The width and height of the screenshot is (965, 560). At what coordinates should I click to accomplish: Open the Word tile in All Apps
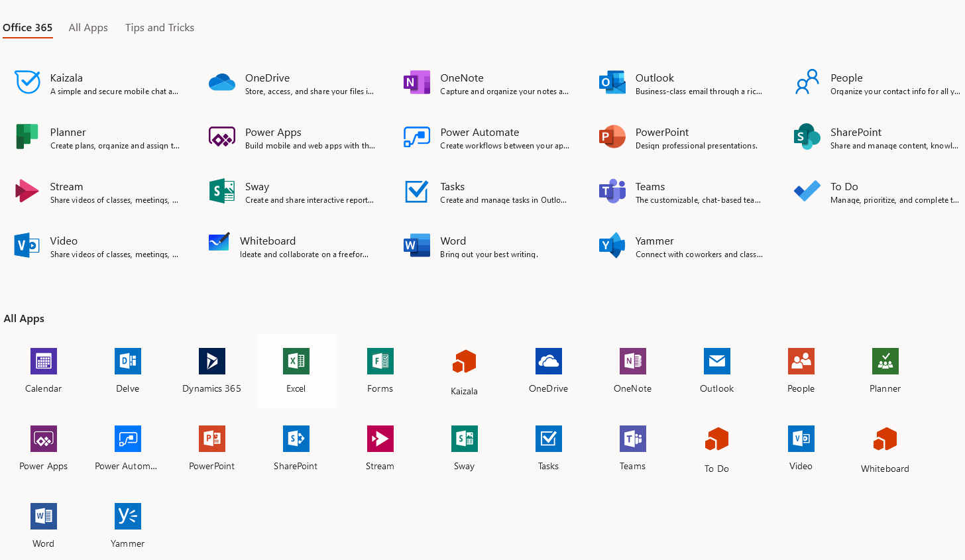[44, 526]
